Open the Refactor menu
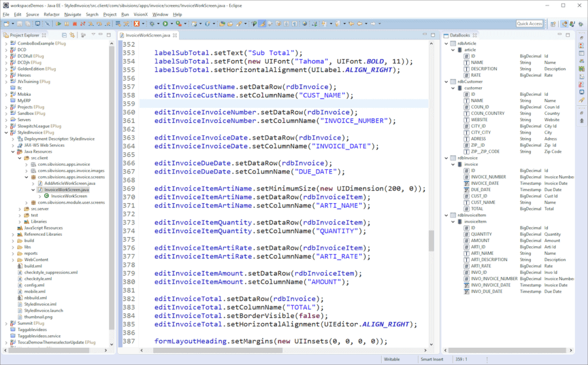588x365 pixels. pos(51,14)
